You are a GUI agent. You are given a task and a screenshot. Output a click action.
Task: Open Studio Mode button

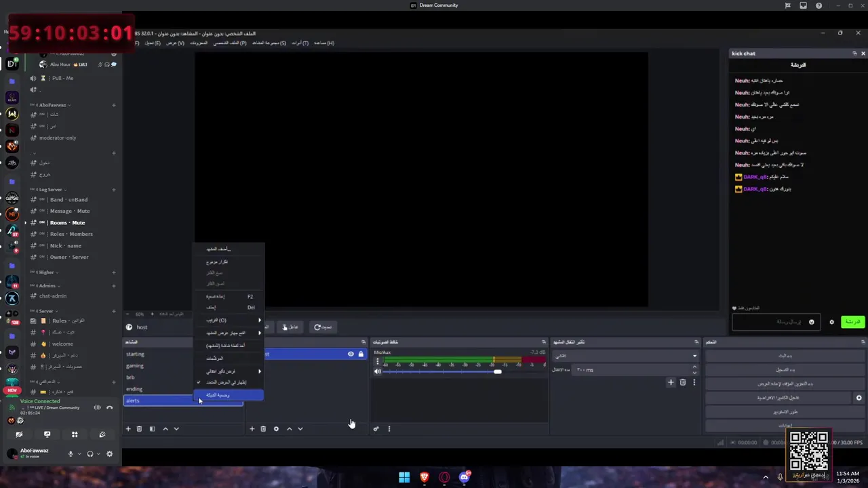coord(785,412)
